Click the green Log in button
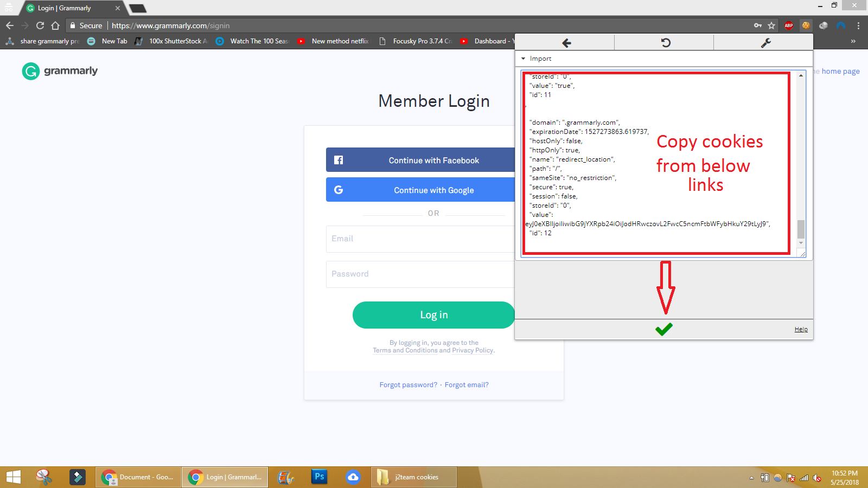Image resolution: width=868 pixels, height=488 pixels. pos(433,315)
